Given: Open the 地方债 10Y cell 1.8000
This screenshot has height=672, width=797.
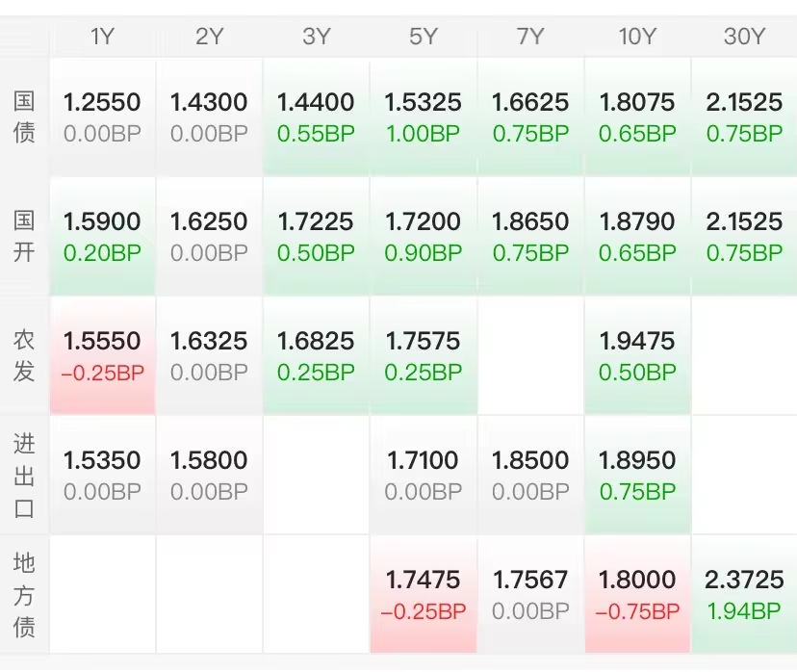Looking at the screenshot, I should coord(637,594).
